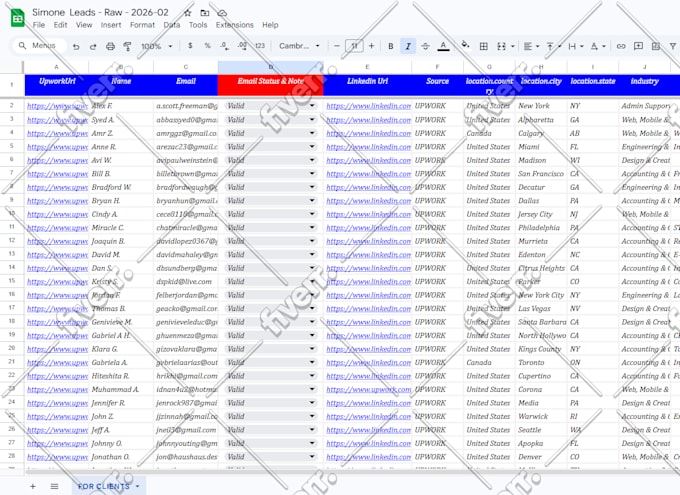Click the Undo arrow icon
680x495 pixels.
[x=76, y=46]
